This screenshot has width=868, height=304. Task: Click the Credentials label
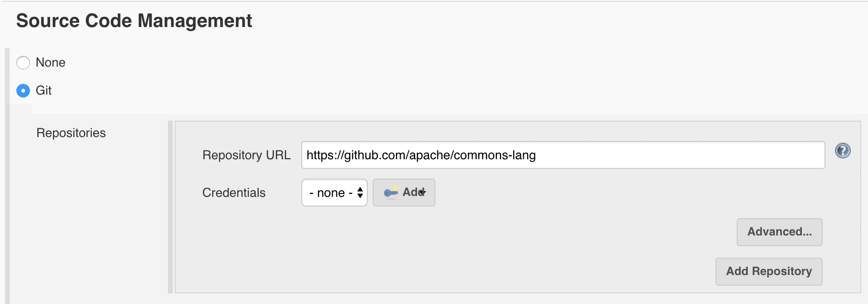234,193
